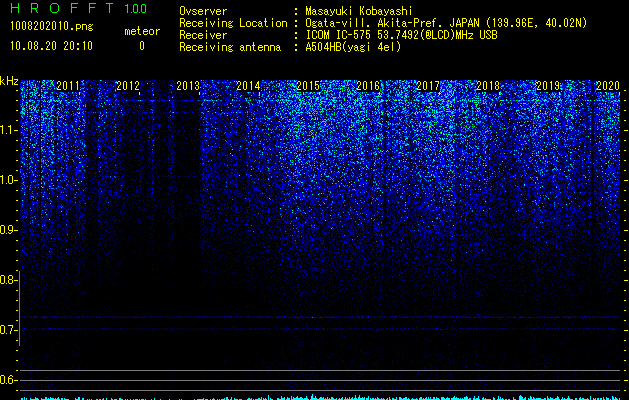Select location text Ogata-vill. Akita-Pref. JAPAN

tap(391, 23)
